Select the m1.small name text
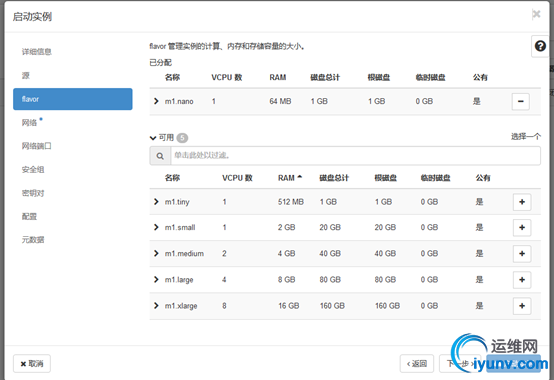Screen dimensions: 554x380 pyautogui.click(x=180, y=227)
